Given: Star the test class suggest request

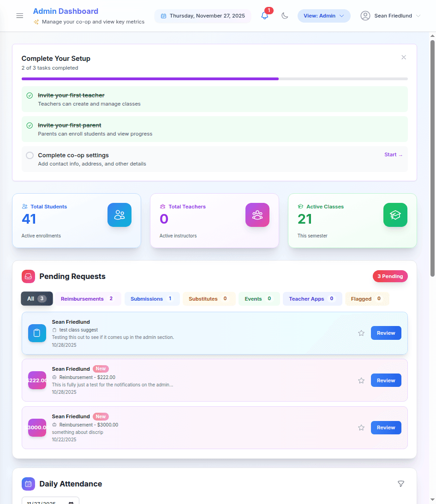Looking at the screenshot, I should (361, 333).
